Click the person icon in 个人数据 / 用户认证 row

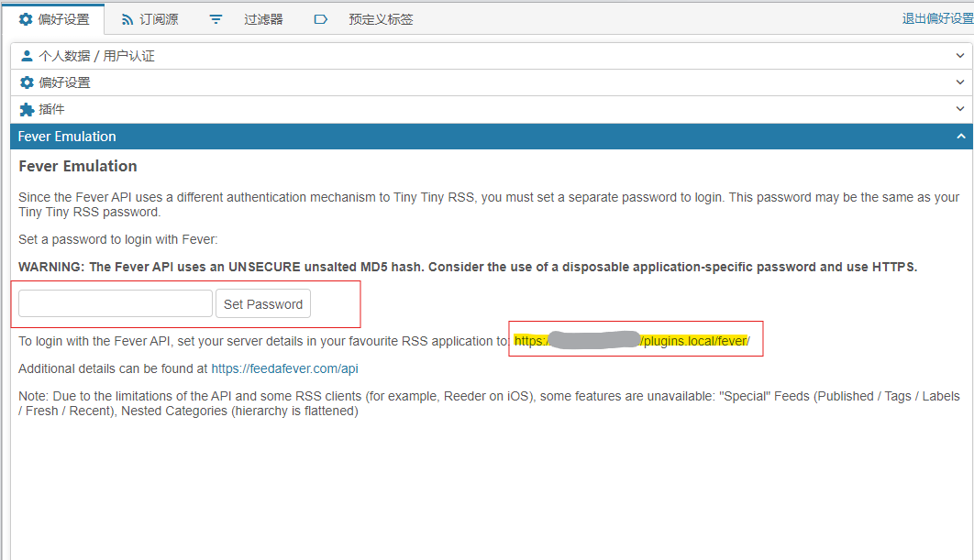tap(27, 56)
